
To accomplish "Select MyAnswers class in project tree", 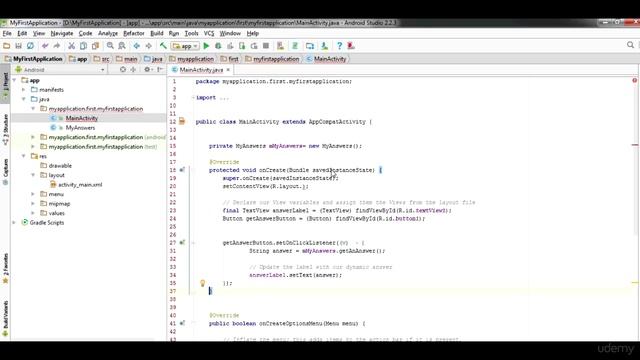I will point(80,128).
